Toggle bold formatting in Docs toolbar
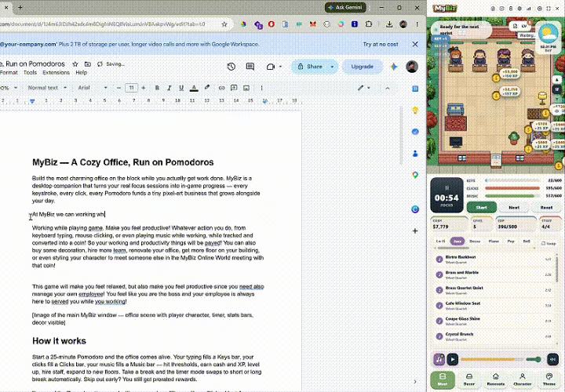565x392 pixels. [x=157, y=88]
